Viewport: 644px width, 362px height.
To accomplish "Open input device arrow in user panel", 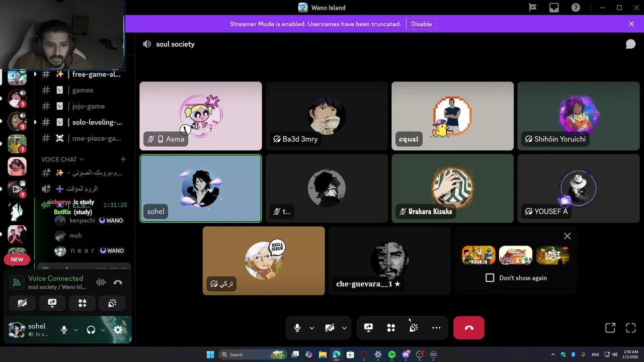I will click(x=76, y=330).
